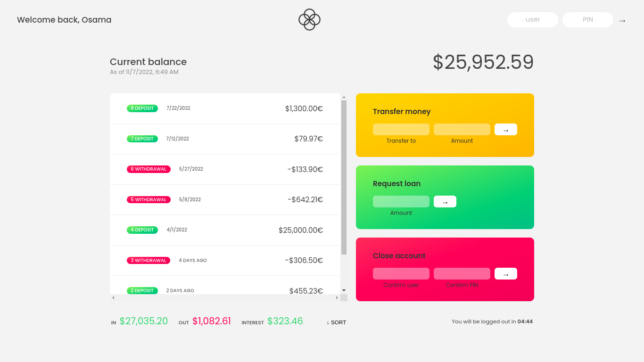Click the Confirm user field in Close account
Screen dimensions: 644x362
click(x=401, y=273)
